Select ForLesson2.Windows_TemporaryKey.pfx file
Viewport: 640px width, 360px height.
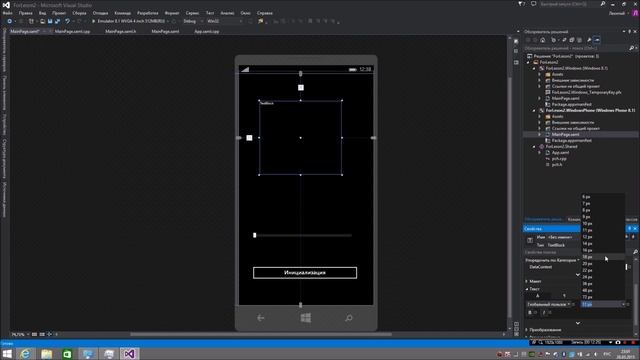(x=586, y=92)
